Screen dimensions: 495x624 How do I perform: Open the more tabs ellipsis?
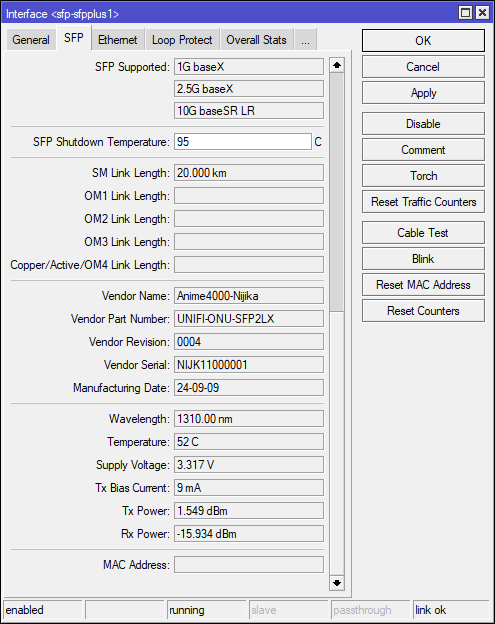pos(305,40)
